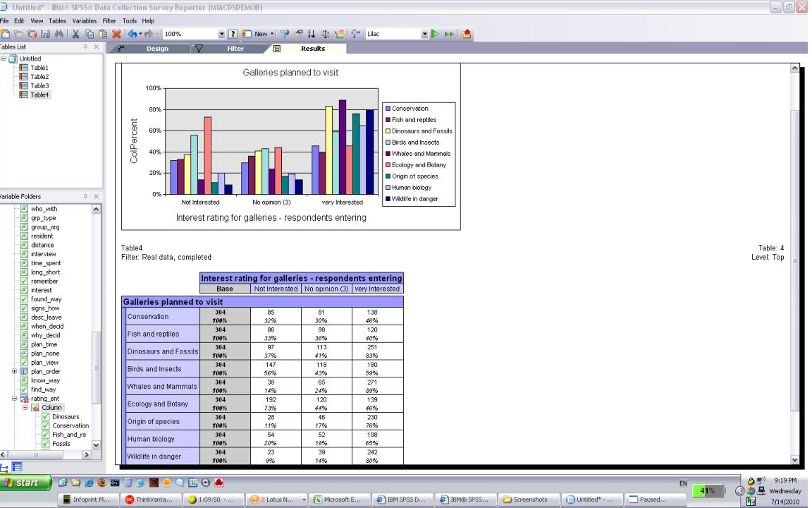Toggle the Dinosaurs checkbox under Column
Viewport: 812px width, 508px height.
46,417
